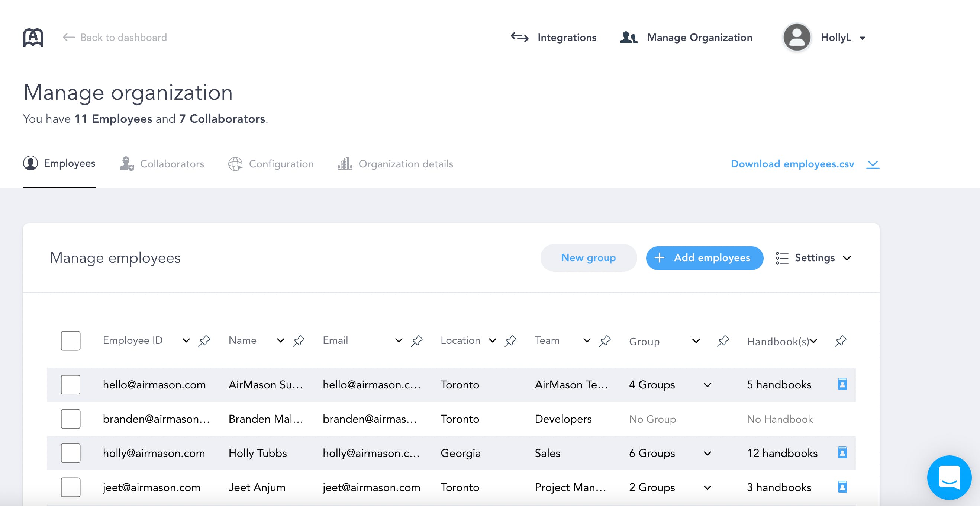Click the New group button
This screenshot has height=506, width=980.
tap(589, 258)
